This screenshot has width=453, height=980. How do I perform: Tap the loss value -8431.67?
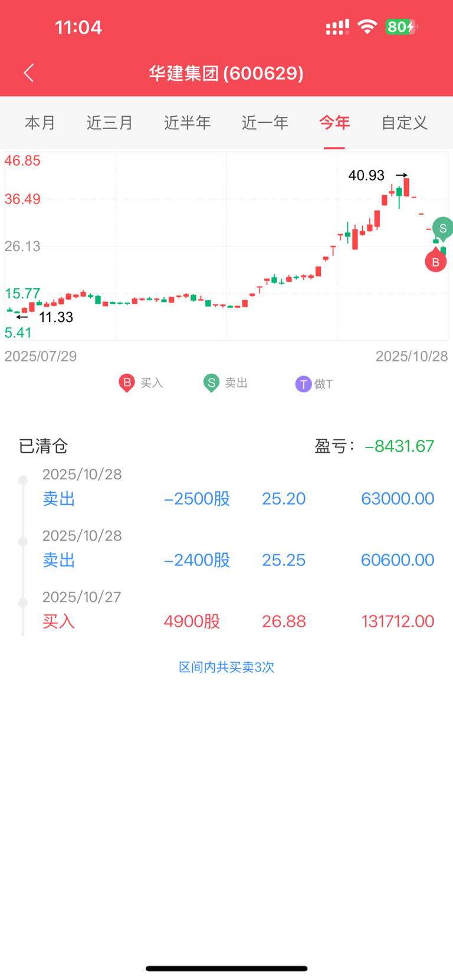pyautogui.click(x=399, y=446)
